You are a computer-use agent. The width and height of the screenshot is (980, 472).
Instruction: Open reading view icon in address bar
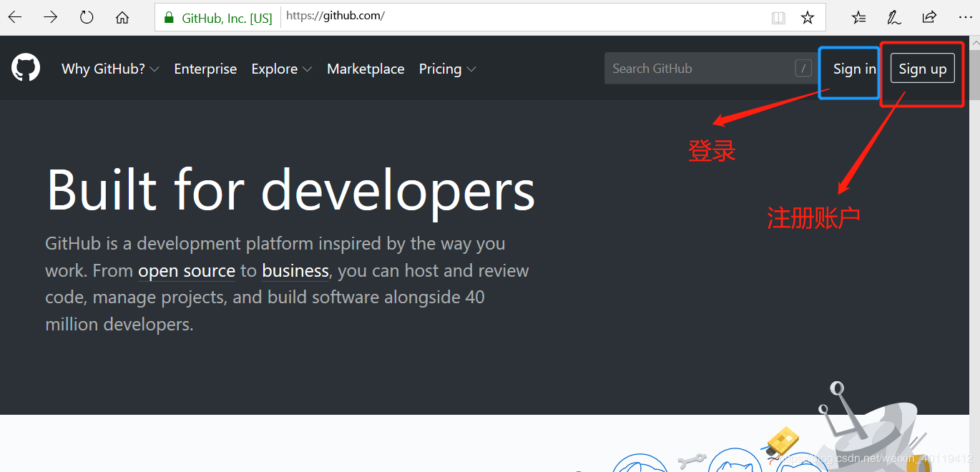click(778, 17)
